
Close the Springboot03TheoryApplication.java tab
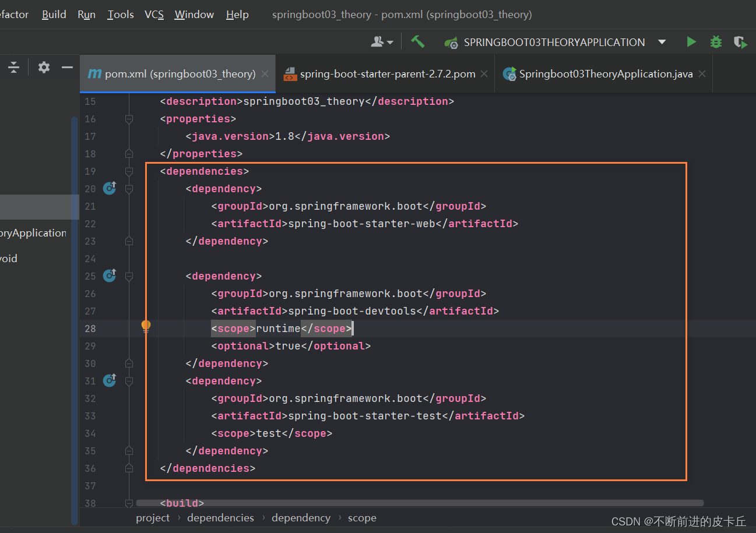pos(702,74)
